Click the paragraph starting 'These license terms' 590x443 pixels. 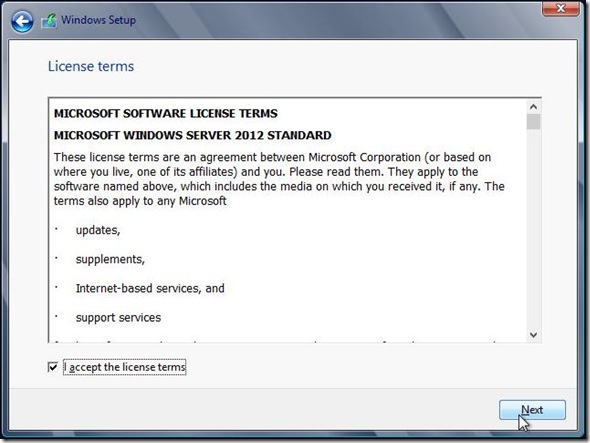[x=279, y=179]
